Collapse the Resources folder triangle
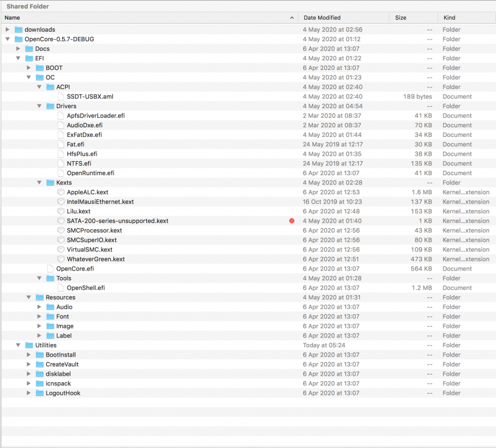The image size is (496, 448). click(29, 297)
